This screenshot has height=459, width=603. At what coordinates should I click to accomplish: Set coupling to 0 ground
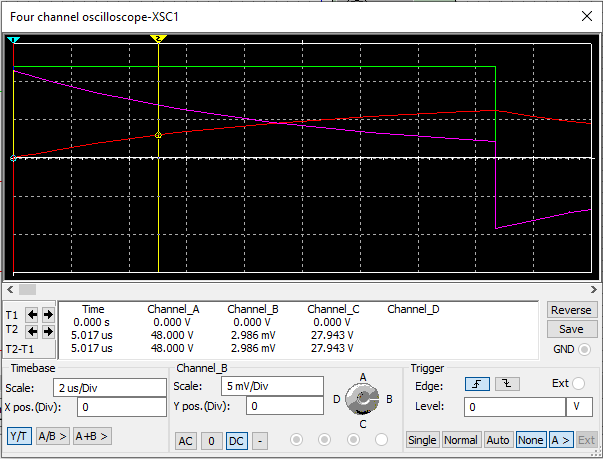click(211, 441)
